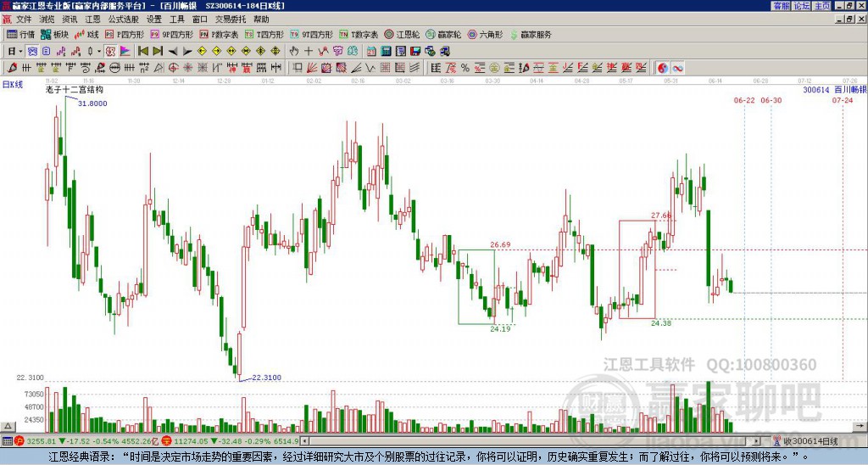Open the P四方形 tool

(125, 34)
